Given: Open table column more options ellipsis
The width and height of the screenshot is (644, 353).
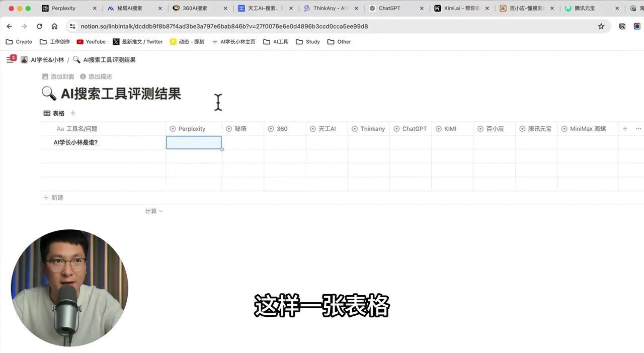Looking at the screenshot, I should 638,129.
